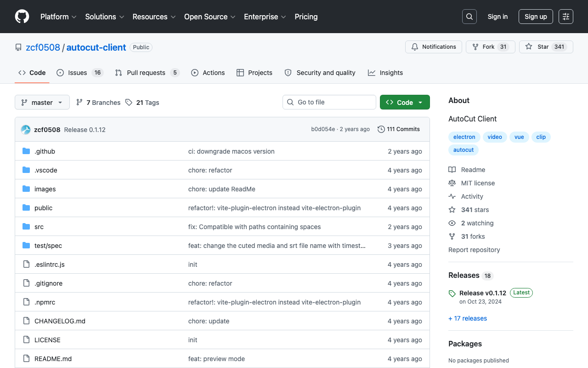Click the test/spec folder icon

point(26,246)
